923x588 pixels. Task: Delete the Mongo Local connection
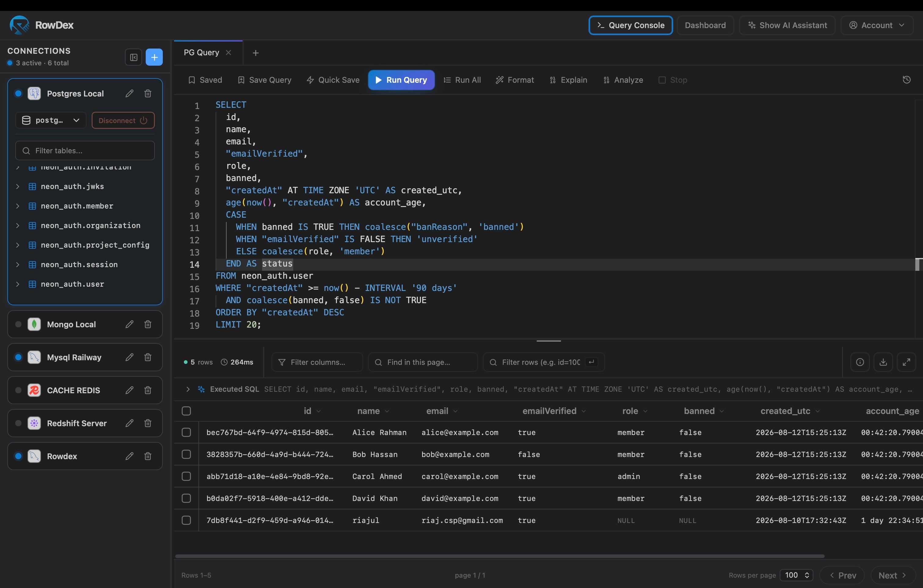148,325
